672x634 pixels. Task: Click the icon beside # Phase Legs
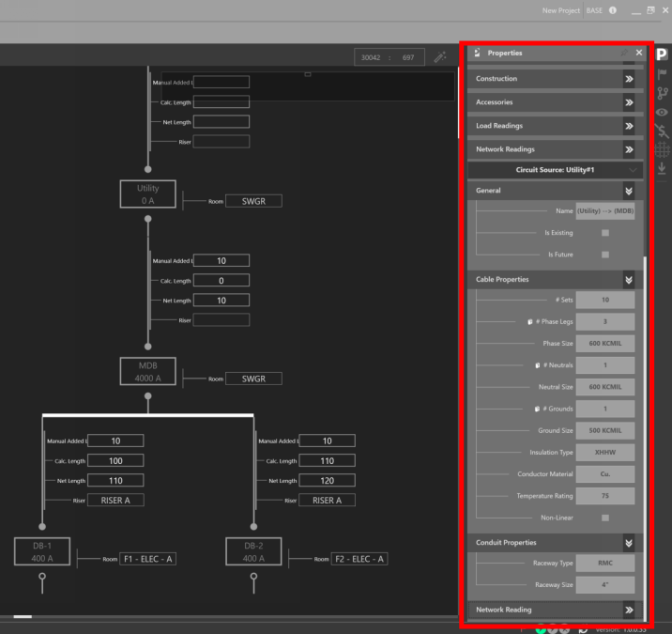(530, 322)
